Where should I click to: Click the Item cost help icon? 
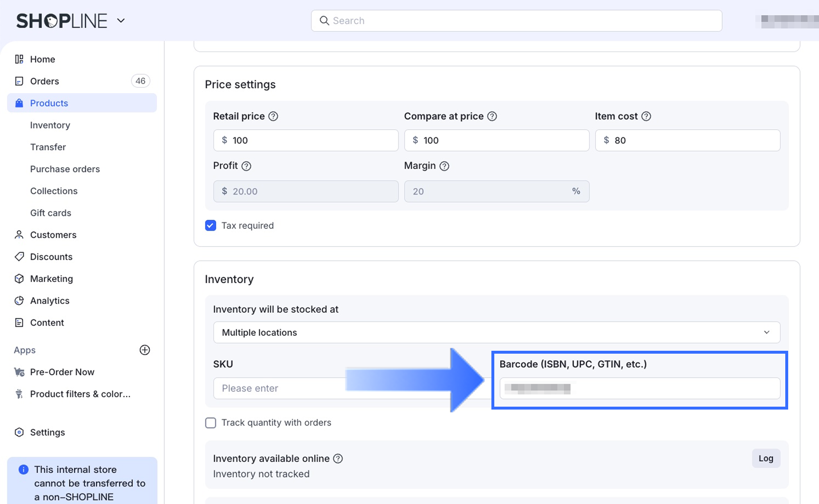647,116
